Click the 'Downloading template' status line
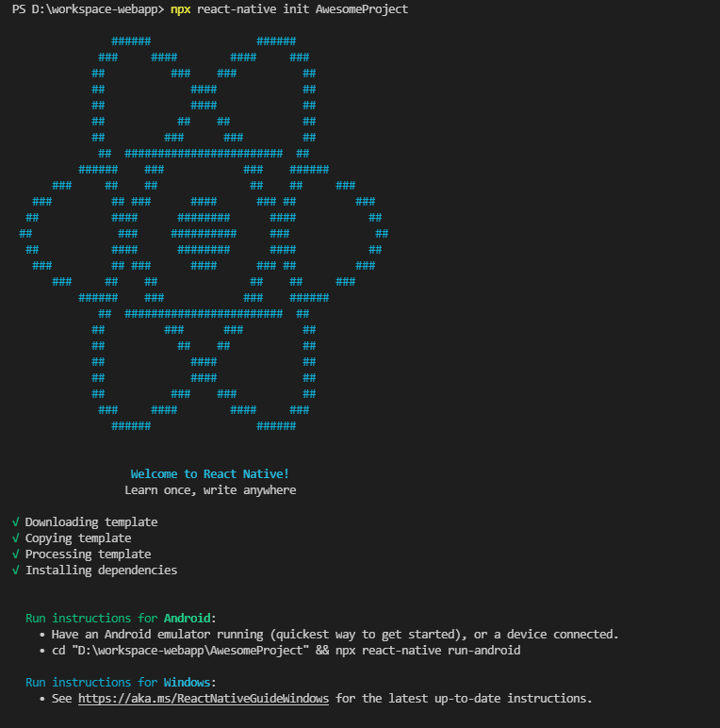The width and height of the screenshot is (720, 728). tap(91, 522)
